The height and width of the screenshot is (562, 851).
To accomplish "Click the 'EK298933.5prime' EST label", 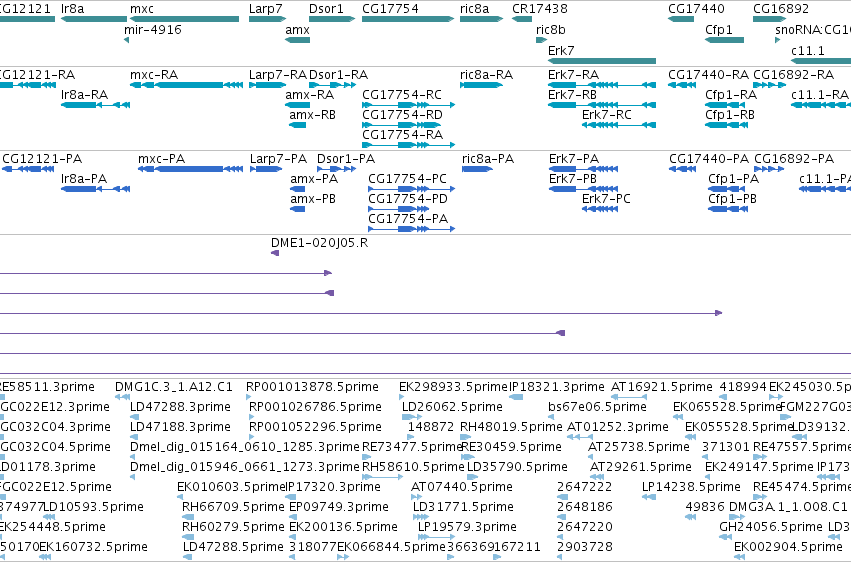I will point(453,386).
